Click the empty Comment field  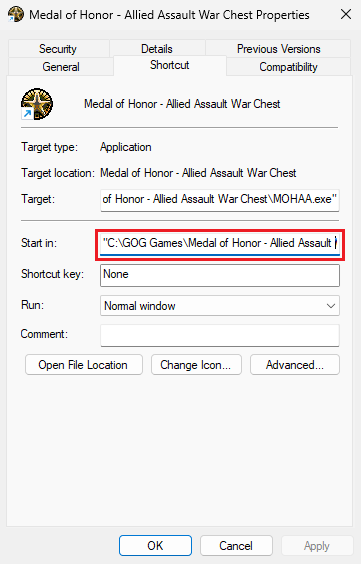point(220,335)
